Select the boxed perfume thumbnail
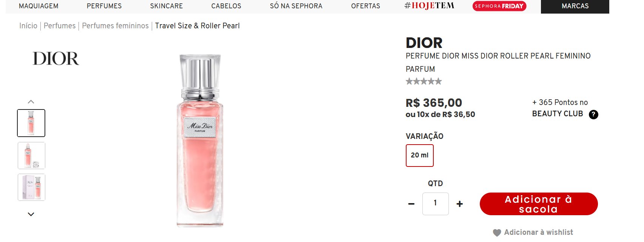 31,187
